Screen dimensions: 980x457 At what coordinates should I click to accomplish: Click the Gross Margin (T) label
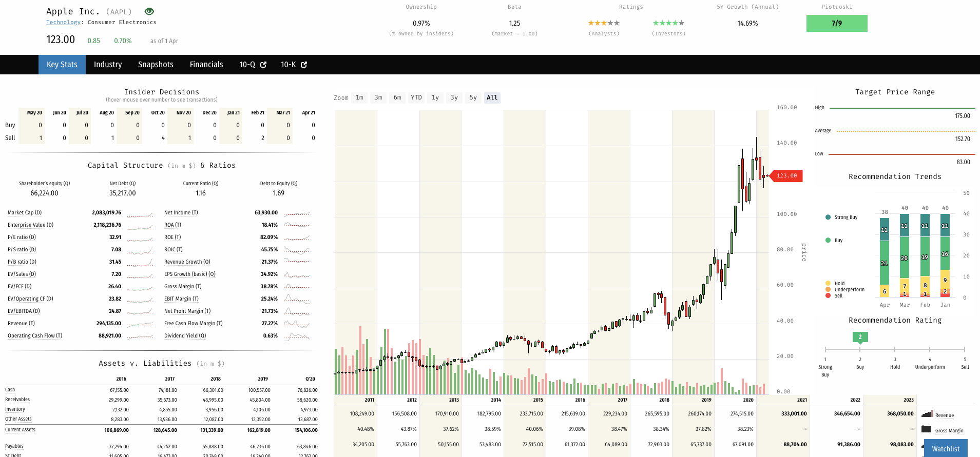(x=183, y=287)
